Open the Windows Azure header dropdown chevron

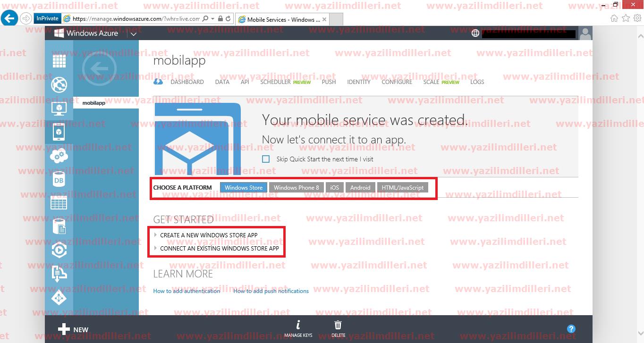click(134, 33)
